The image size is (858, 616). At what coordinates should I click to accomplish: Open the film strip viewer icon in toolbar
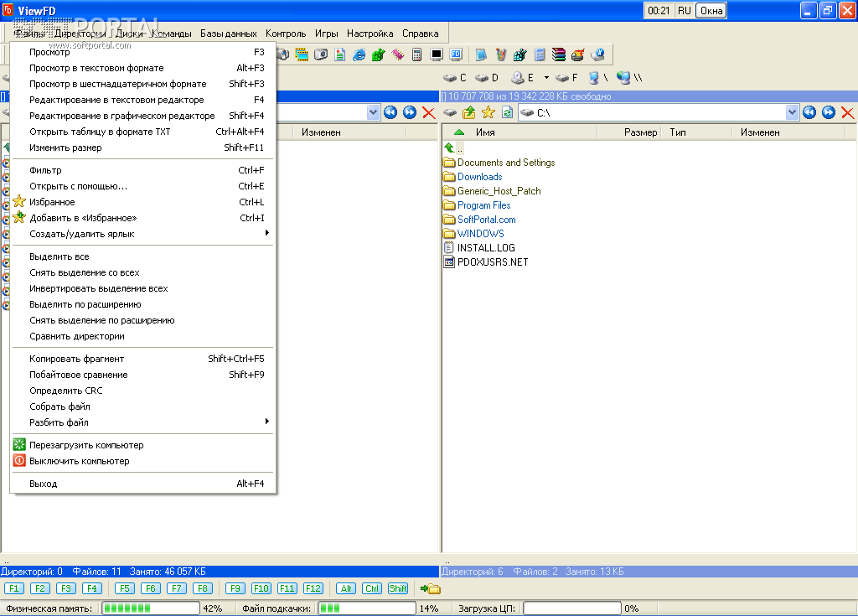[302, 54]
